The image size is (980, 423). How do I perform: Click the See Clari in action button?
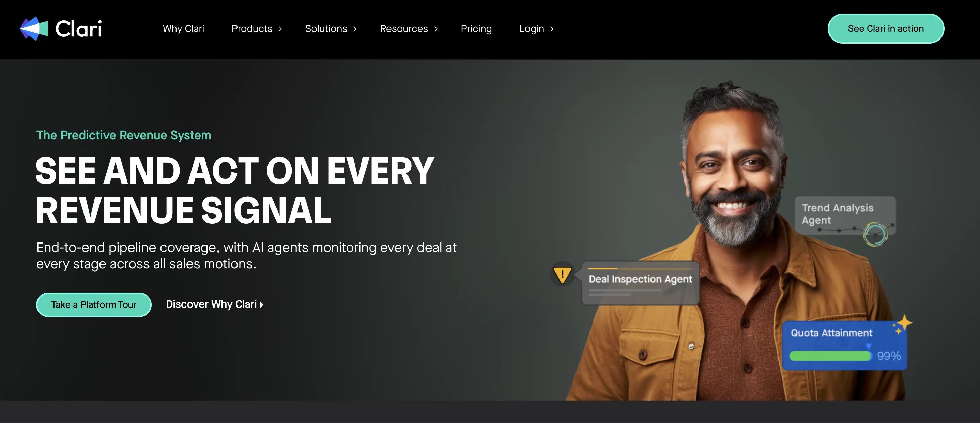(x=886, y=29)
